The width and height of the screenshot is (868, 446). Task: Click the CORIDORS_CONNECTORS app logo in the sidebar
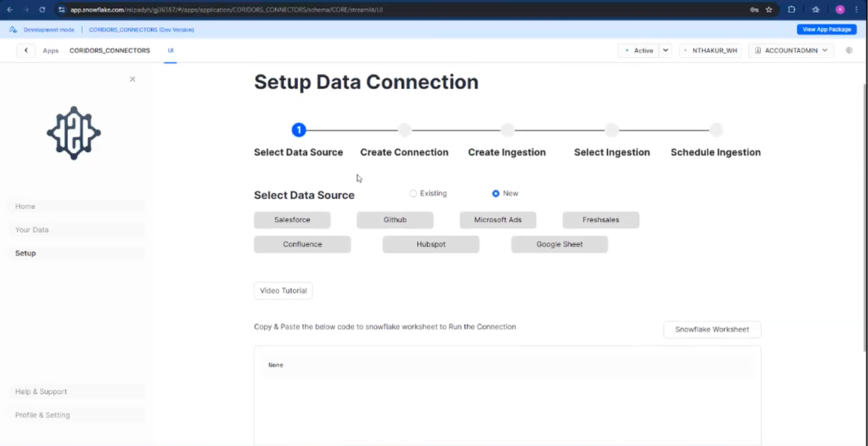pyautogui.click(x=73, y=133)
